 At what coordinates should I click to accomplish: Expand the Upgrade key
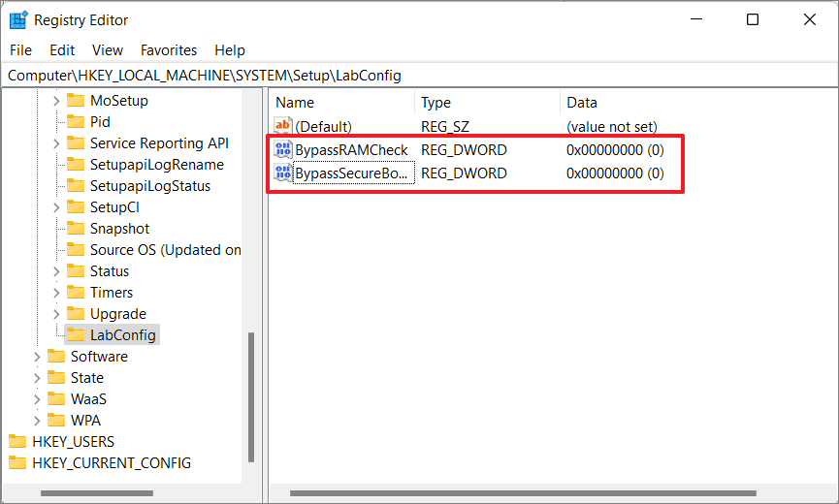(56, 314)
